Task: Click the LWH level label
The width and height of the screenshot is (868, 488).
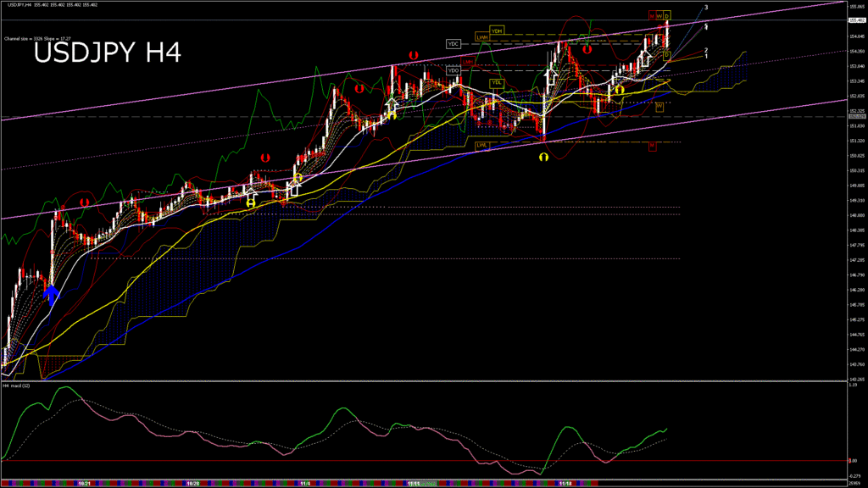Action: click(x=481, y=37)
